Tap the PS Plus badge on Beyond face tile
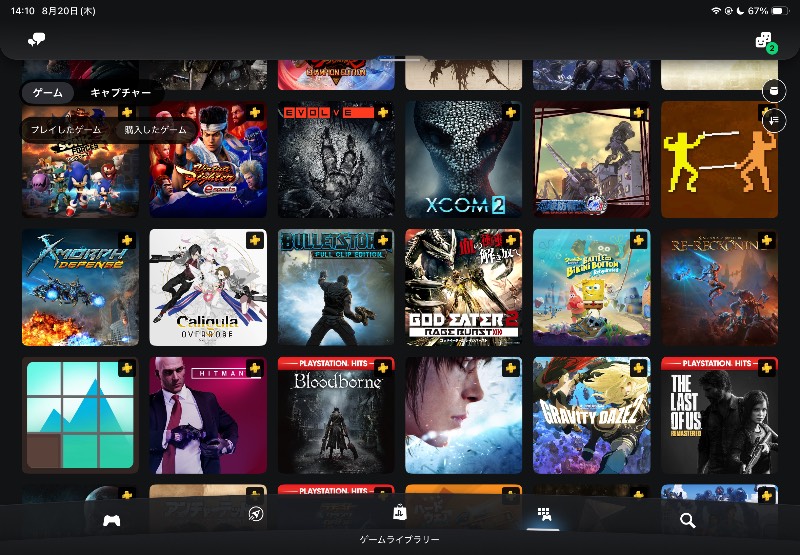 pyautogui.click(x=511, y=368)
